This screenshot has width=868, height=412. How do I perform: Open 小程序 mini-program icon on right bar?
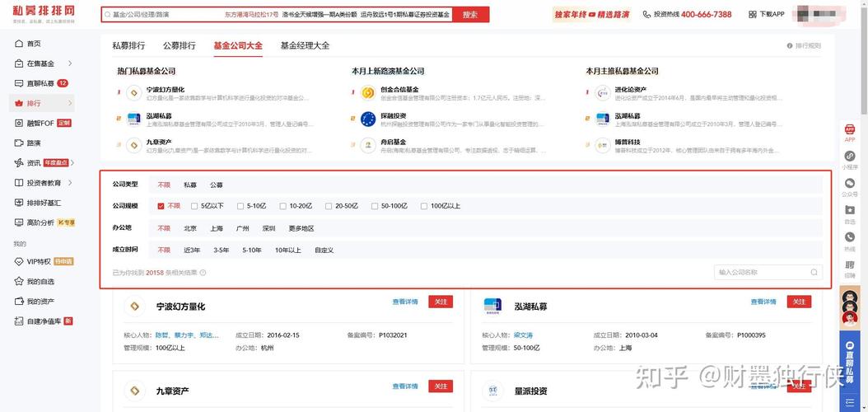(849, 157)
